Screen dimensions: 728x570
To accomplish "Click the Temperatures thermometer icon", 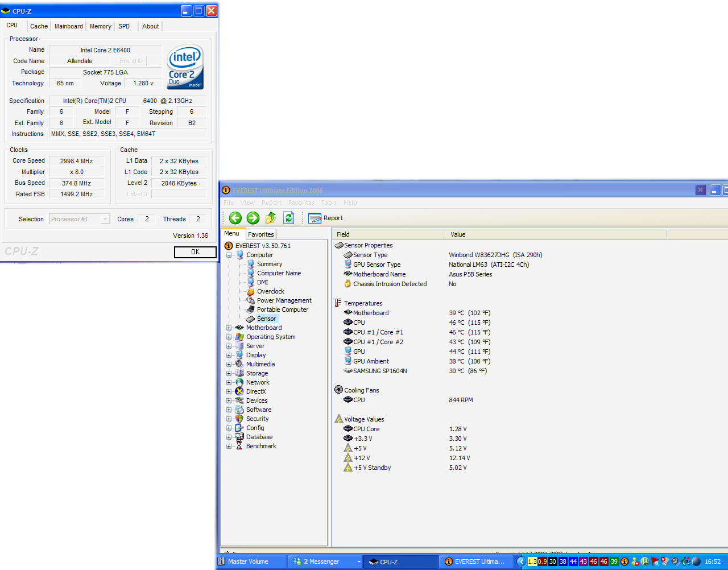I will point(338,303).
